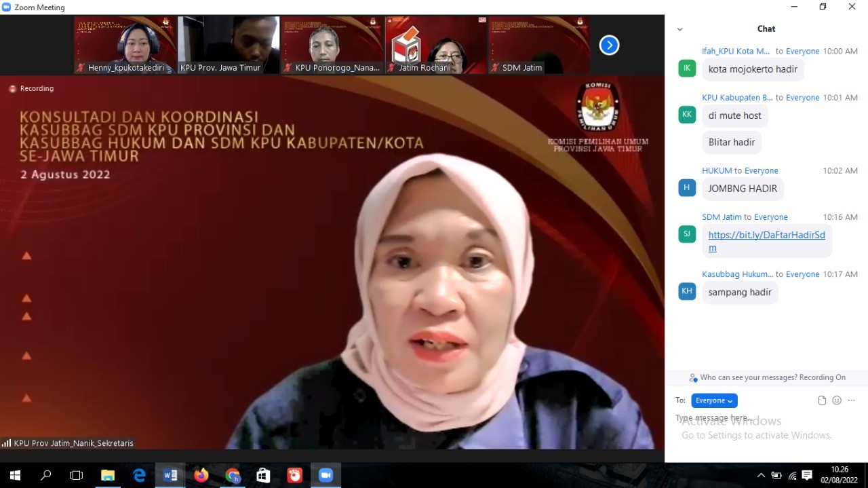
Task: Open Microsoft Word from the taskbar
Action: pos(170,476)
